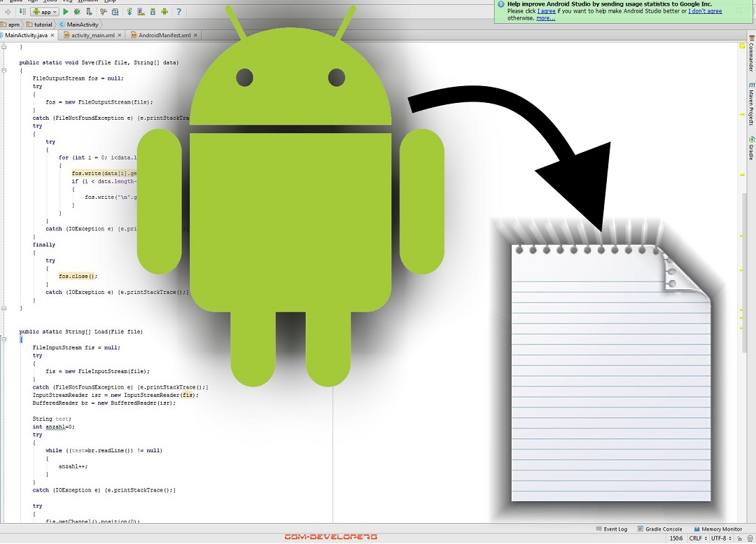
Task: Click the blue Help question mark icon
Action: coord(179,12)
